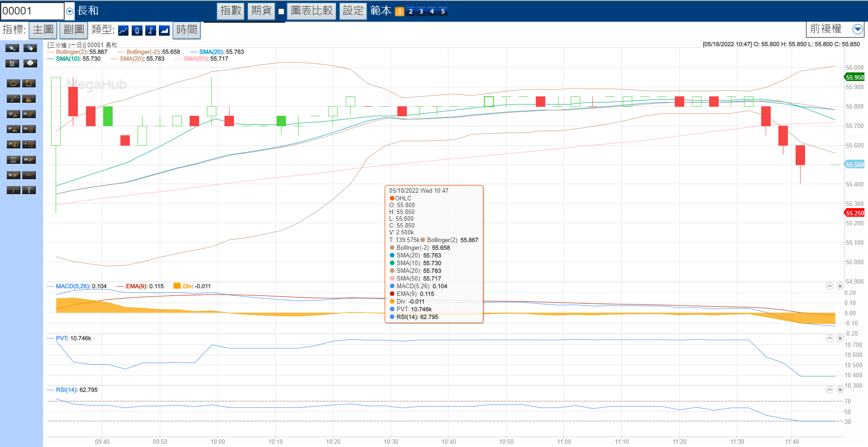Screen dimensions: 868x447
Task: Switch chart type to area chart
Action: click(x=164, y=30)
